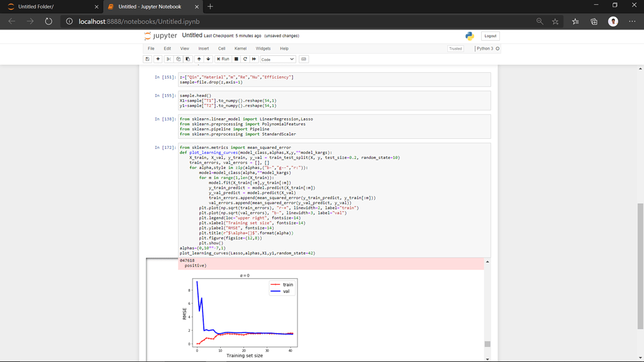644x362 pixels.
Task: Click the Run button
Action: click(223, 59)
